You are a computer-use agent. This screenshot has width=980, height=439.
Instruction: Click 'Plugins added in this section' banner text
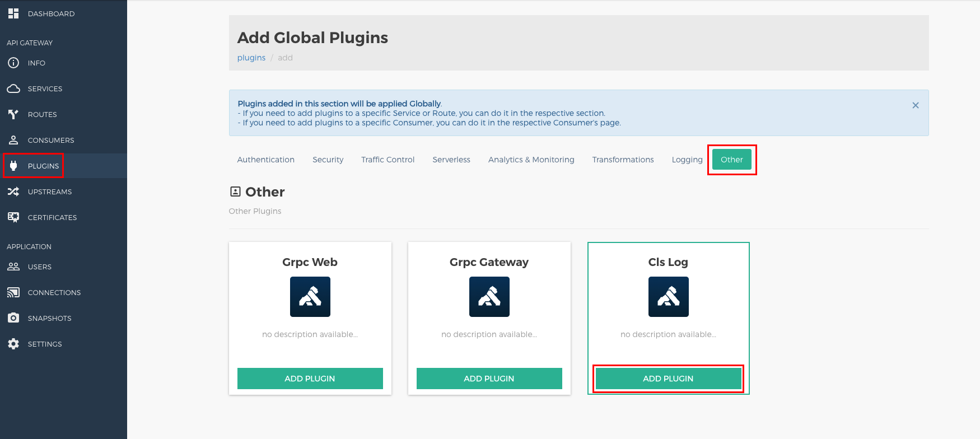click(x=340, y=104)
